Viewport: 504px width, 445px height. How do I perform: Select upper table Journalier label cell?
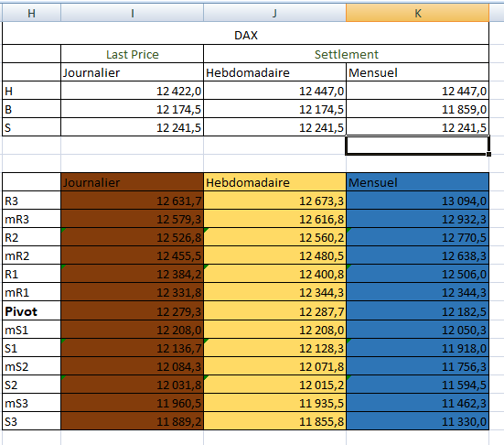click(132, 72)
